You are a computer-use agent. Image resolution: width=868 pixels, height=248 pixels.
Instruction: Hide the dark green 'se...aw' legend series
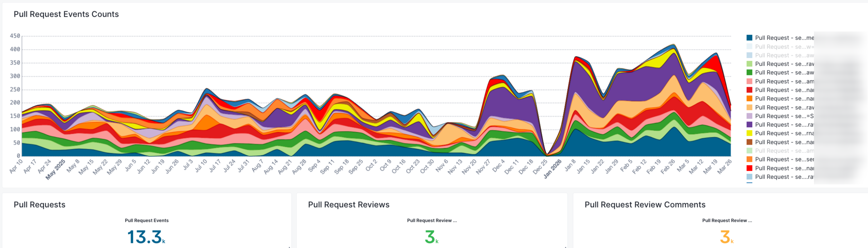tap(780, 73)
